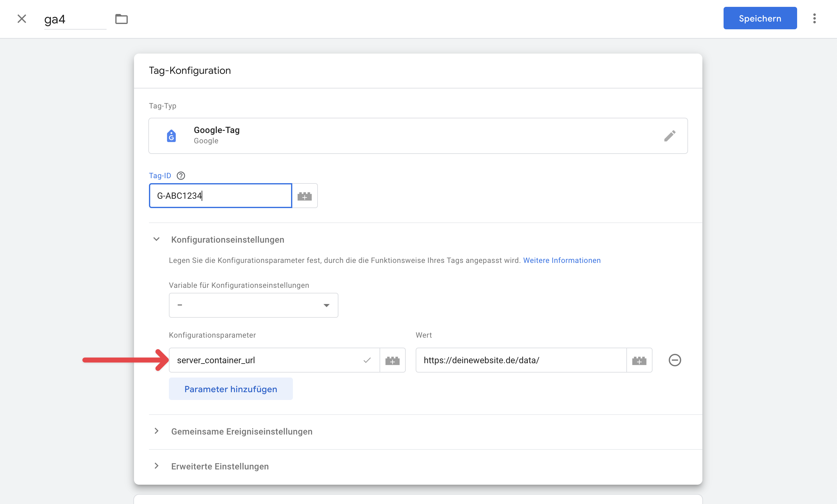Open variable picker beside Wert URL field
Screen dimensions: 837x504
coord(639,360)
